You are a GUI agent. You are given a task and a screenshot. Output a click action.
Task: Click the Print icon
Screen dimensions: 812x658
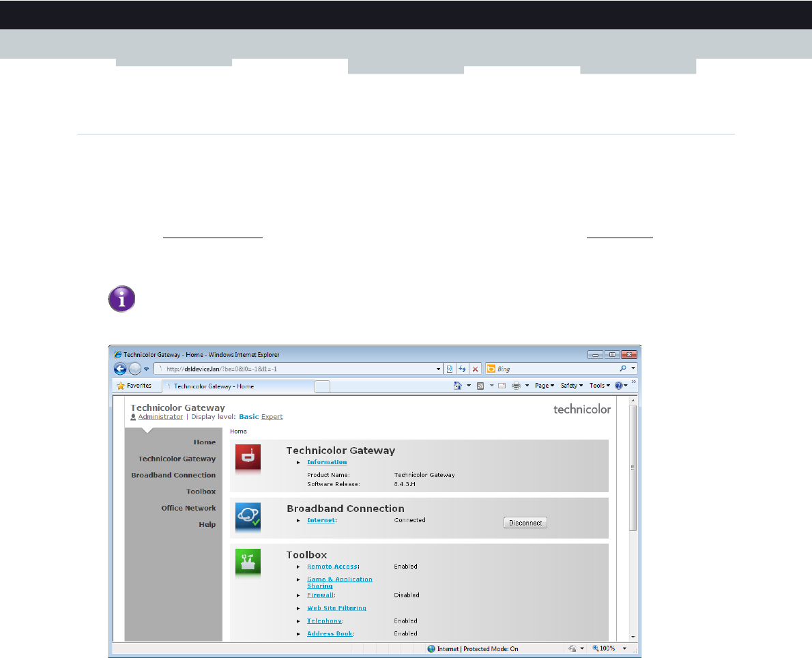(516, 386)
